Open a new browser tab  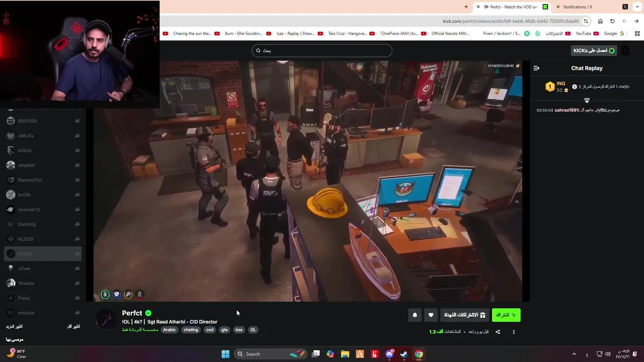click(x=466, y=7)
